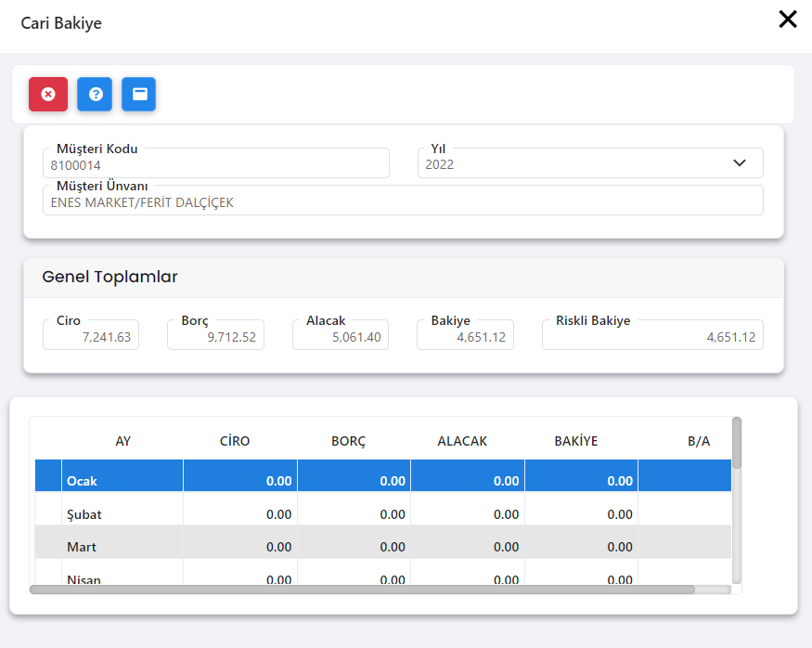Click the Müşteri Ünvanı field
Viewport: 812px width, 648px height.
point(403,201)
